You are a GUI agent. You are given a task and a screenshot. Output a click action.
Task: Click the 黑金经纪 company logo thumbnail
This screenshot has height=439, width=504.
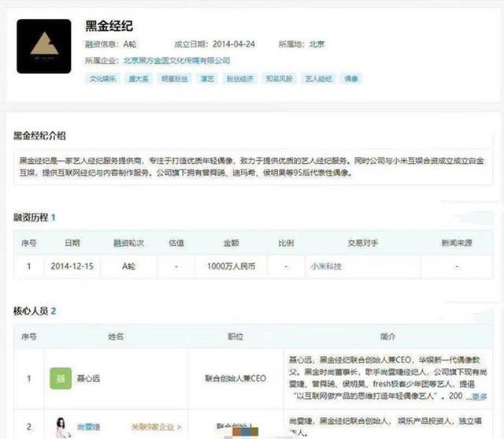click(x=44, y=47)
